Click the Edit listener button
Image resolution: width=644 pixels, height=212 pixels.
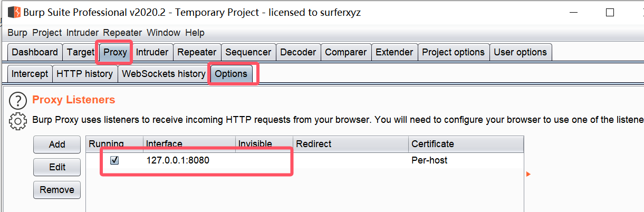pos(57,167)
